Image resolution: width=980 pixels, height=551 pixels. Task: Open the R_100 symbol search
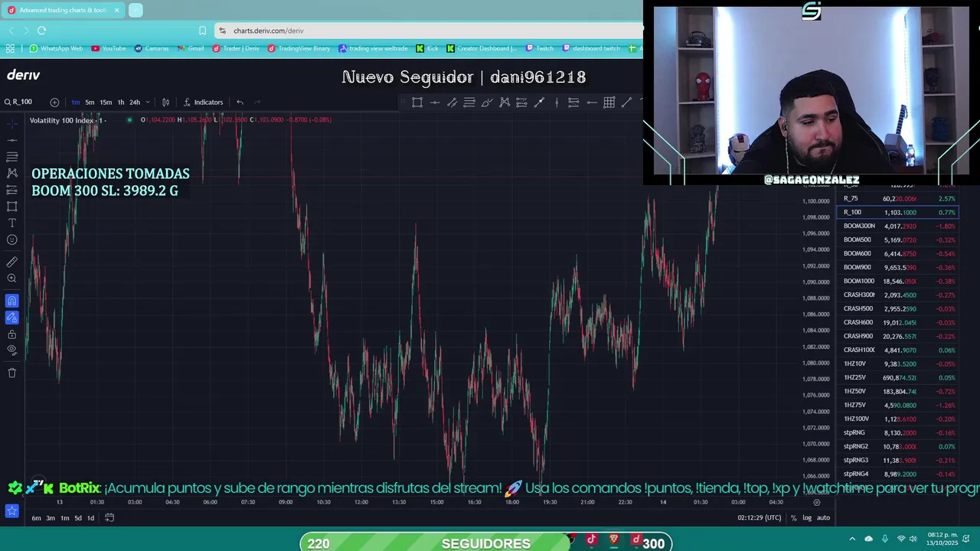18,103
